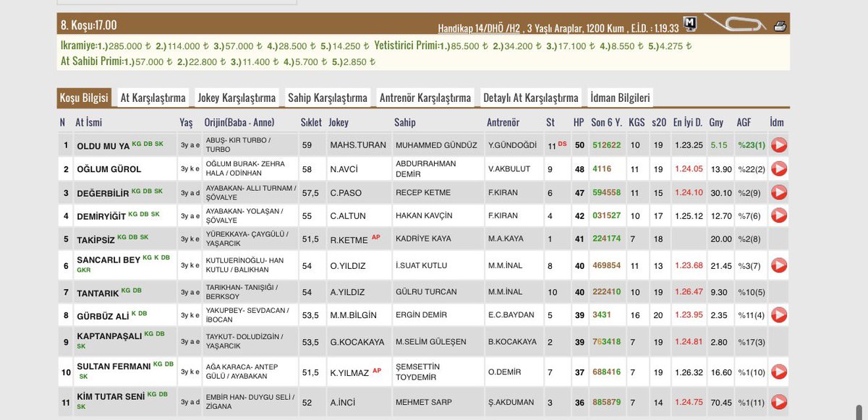This screenshot has width=868, height=420.
Task: Open trainer V.AKBULUT profile
Action: 510,169
